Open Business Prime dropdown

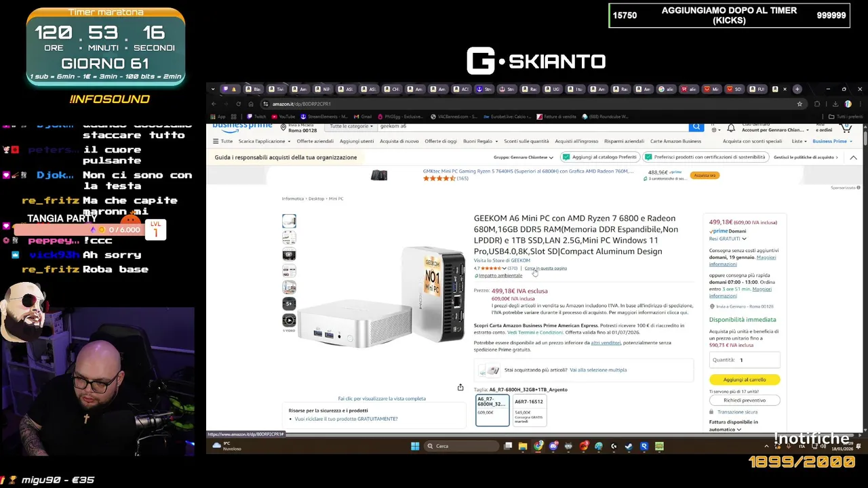(x=832, y=141)
